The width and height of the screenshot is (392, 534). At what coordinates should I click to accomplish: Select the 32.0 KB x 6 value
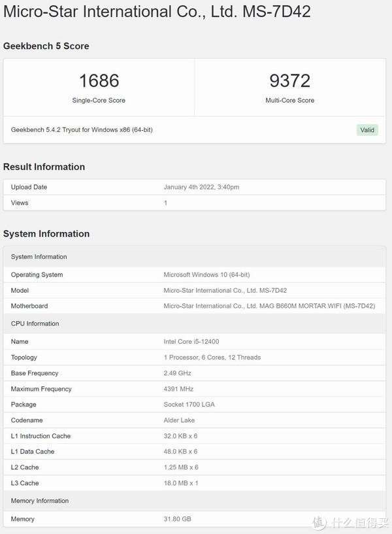pyautogui.click(x=180, y=436)
